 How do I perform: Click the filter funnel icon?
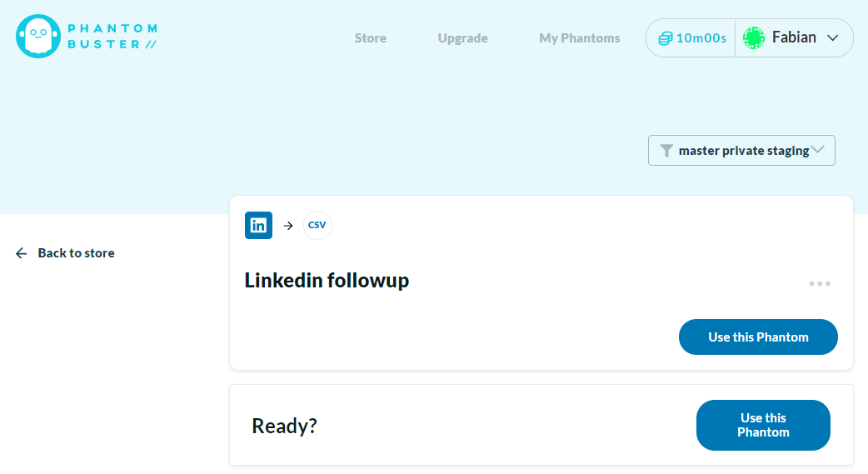pyautogui.click(x=666, y=151)
